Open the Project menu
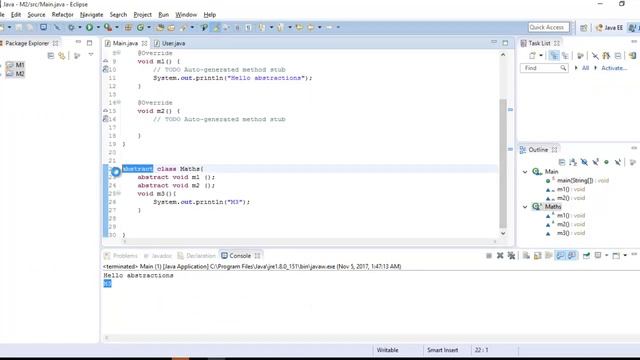The image size is (640, 360). pos(142,15)
